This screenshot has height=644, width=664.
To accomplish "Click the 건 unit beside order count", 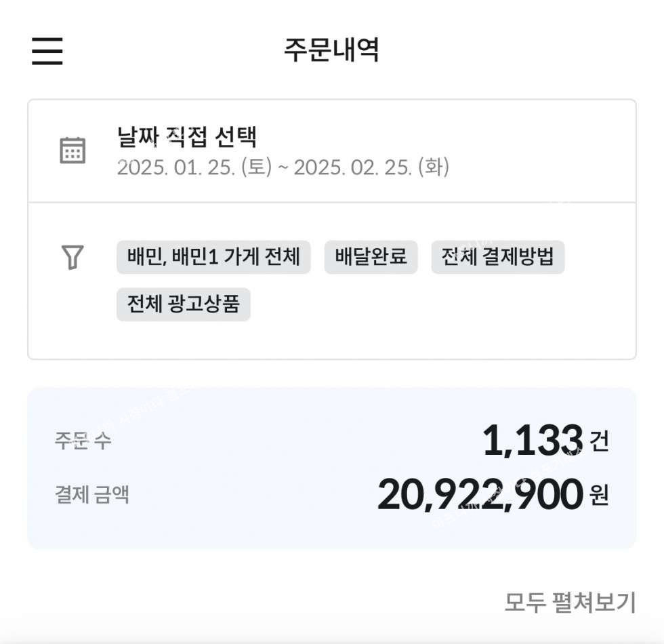I will 599,442.
